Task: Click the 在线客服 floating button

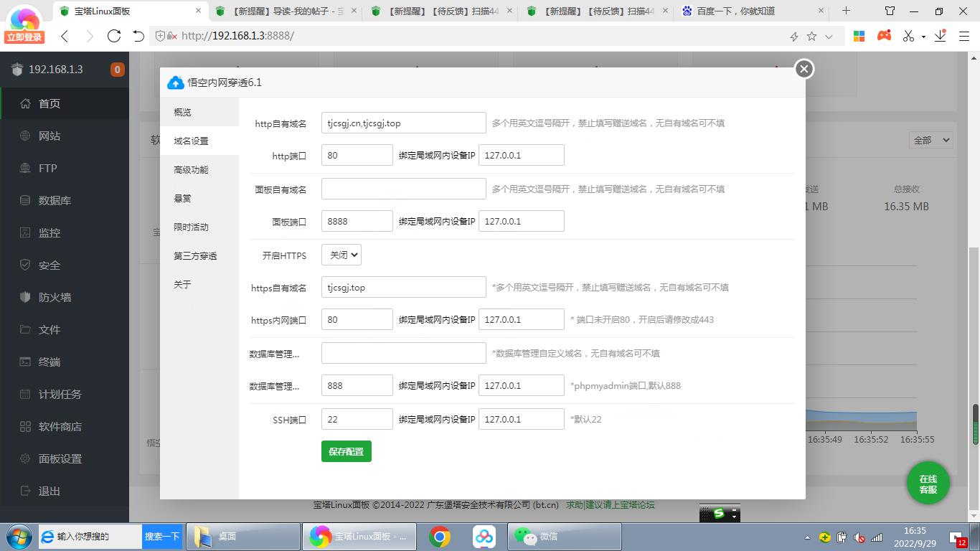Action: [928, 483]
